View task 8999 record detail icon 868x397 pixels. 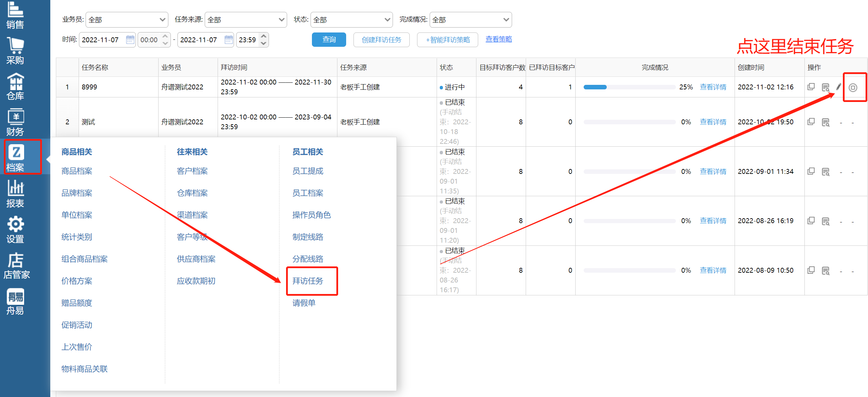(825, 87)
